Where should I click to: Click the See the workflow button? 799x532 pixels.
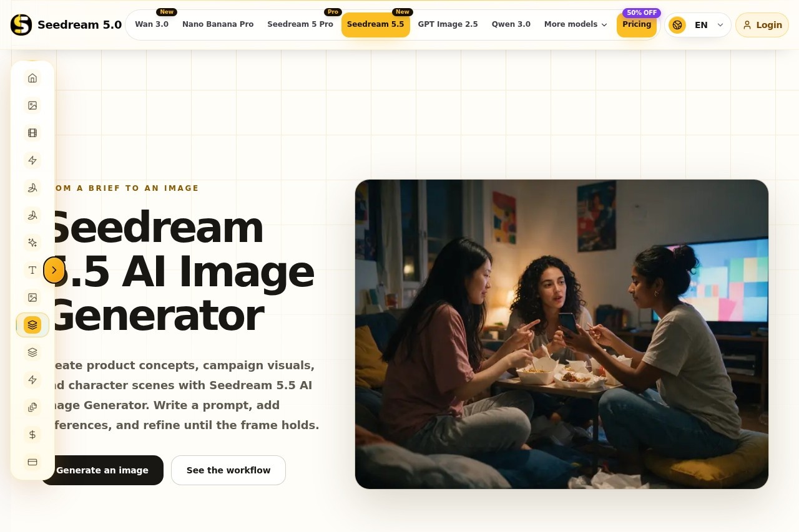228,470
